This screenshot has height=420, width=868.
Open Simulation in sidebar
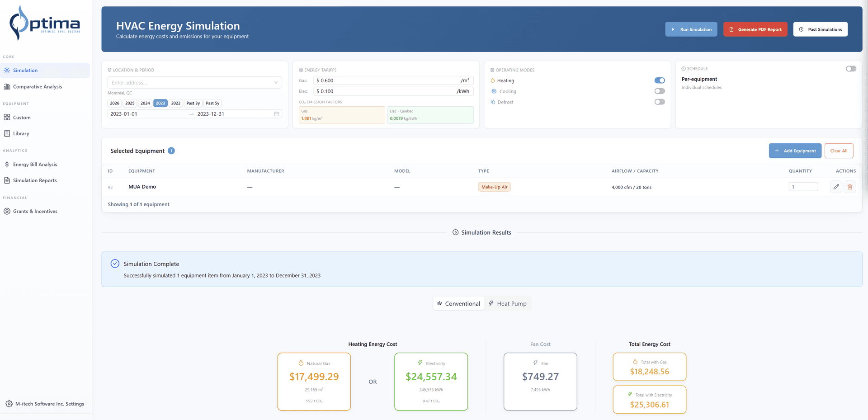(45, 70)
